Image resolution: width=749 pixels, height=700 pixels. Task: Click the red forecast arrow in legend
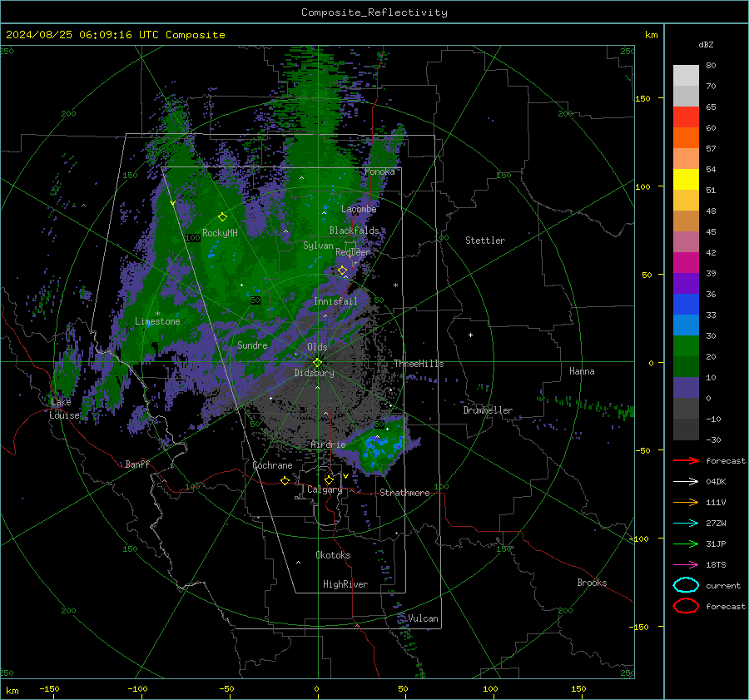coord(686,460)
